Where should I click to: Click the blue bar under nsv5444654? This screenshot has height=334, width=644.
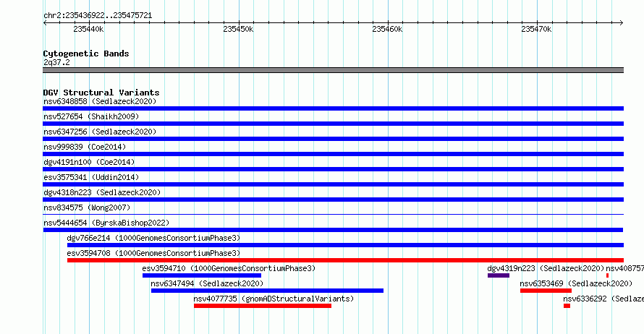click(333, 230)
